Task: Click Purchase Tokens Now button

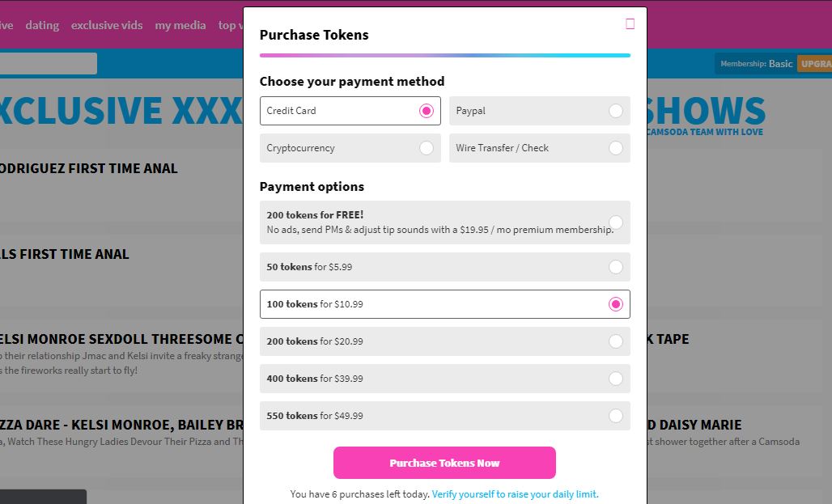Action: (444, 463)
